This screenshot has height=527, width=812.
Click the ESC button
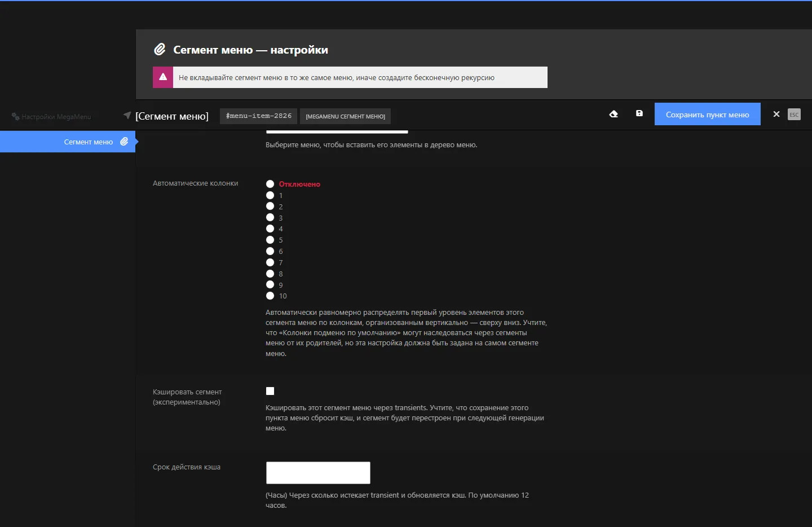794,114
